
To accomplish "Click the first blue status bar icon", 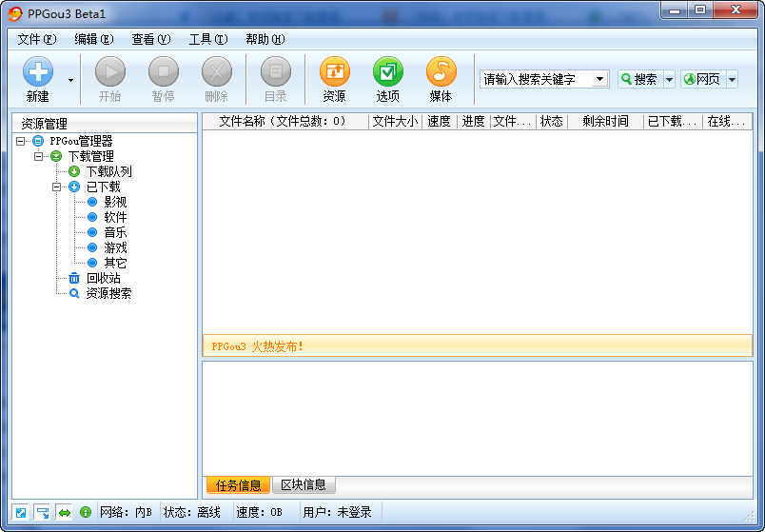I will [21, 512].
